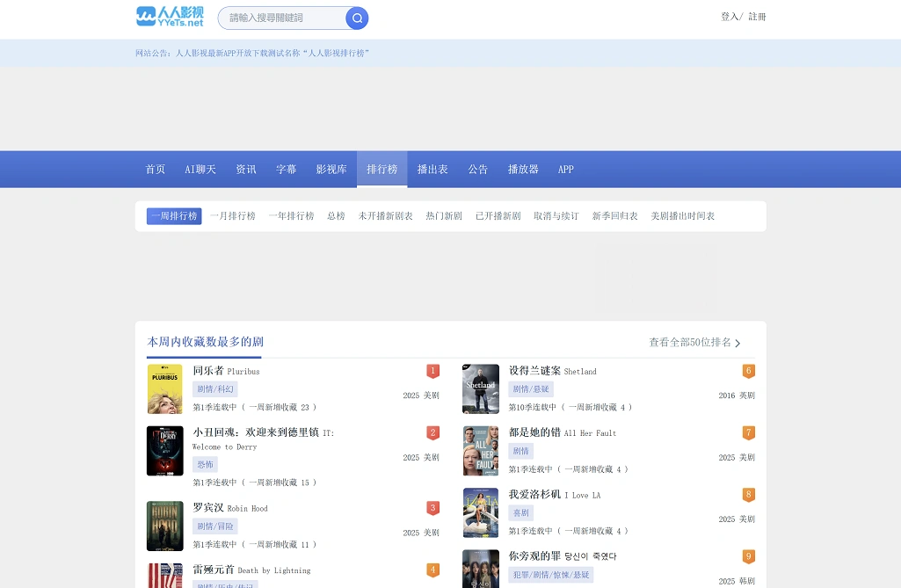Open the Pluribus poster thumbnail
Screen dimensions: 901x588
[x=164, y=388]
